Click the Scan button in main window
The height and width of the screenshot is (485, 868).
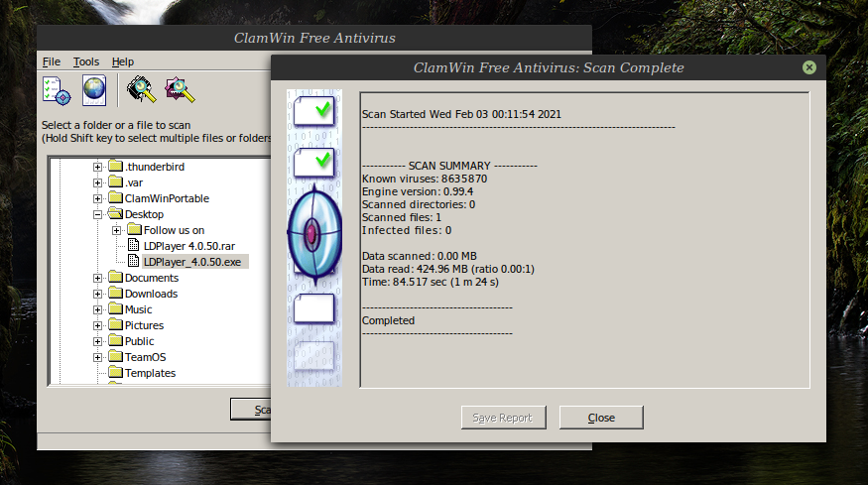(x=251, y=410)
